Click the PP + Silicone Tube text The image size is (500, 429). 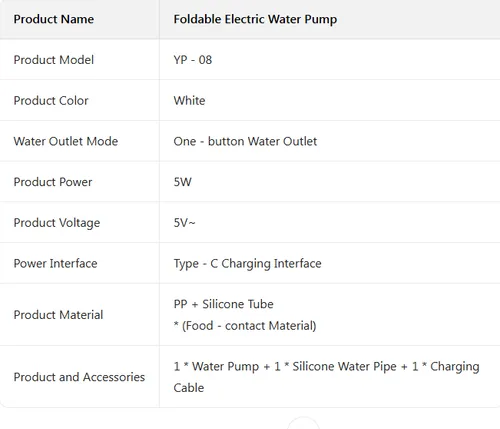pyautogui.click(x=223, y=304)
